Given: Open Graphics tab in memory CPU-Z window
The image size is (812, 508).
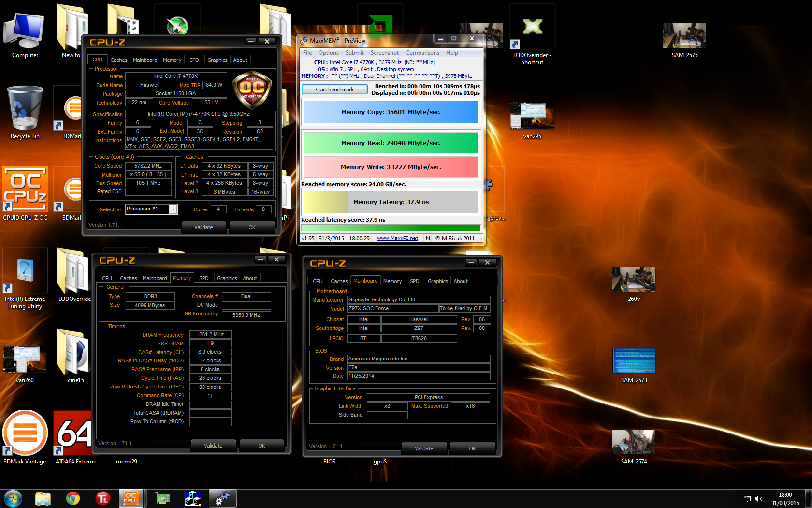Looking at the screenshot, I should click(x=227, y=278).
